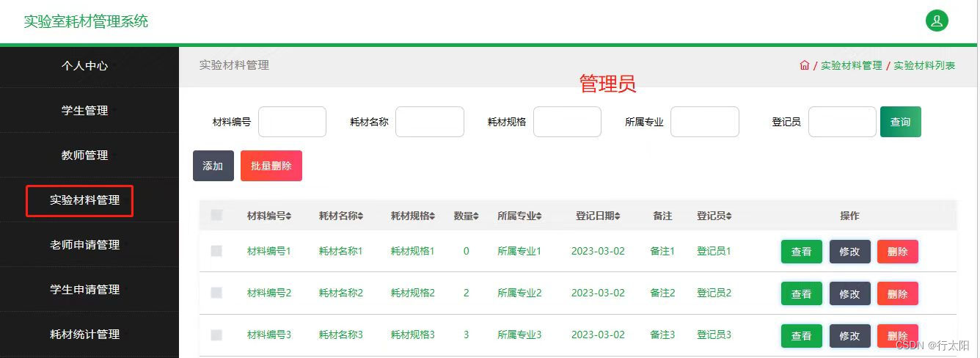Sort by 登记员 column arrows
Image resolution: width=980 pixels, height=358 pixels.
(x=729, y=216)
